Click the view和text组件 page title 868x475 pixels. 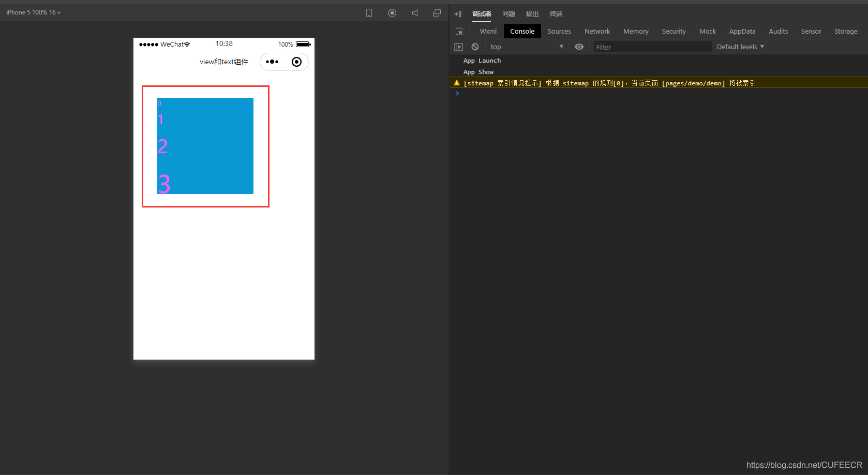(x=224, y=62)
